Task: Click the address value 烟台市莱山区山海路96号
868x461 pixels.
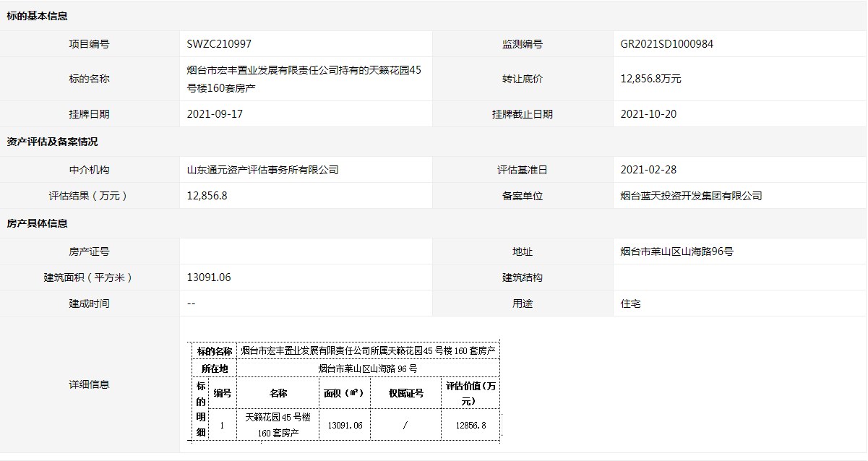Action: pos(676,251)
